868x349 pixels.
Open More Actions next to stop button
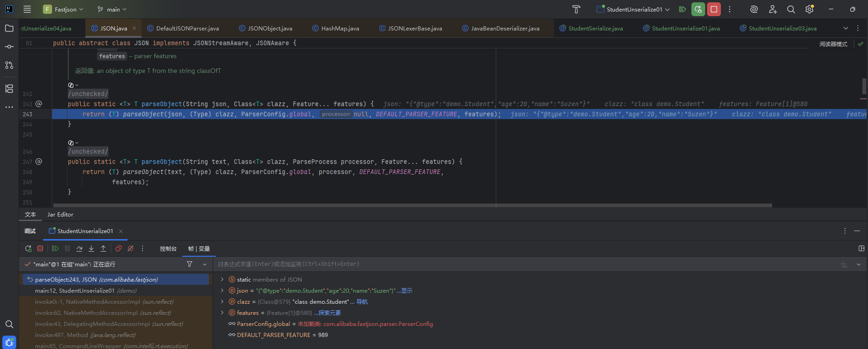[x=730, y=9]
